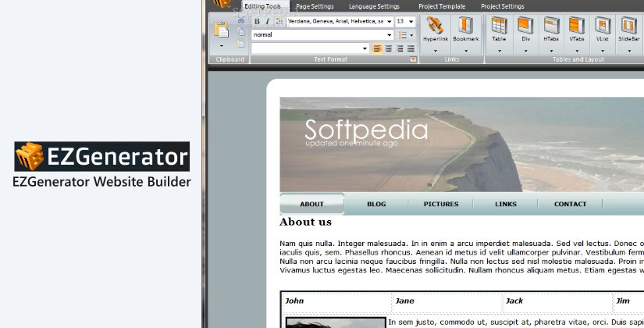The image size is (644, 328).
Task: Click the BLOG navigation link
Action: (376, 204)
